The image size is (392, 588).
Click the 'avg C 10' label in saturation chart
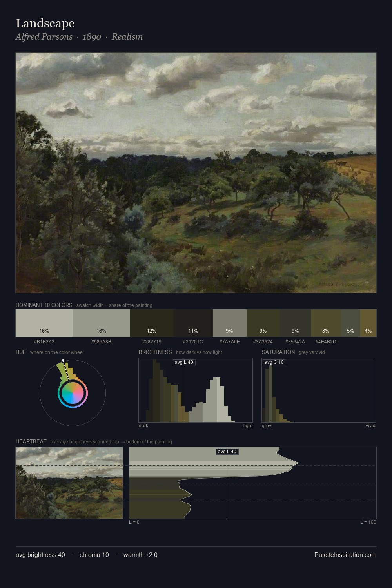274,362
